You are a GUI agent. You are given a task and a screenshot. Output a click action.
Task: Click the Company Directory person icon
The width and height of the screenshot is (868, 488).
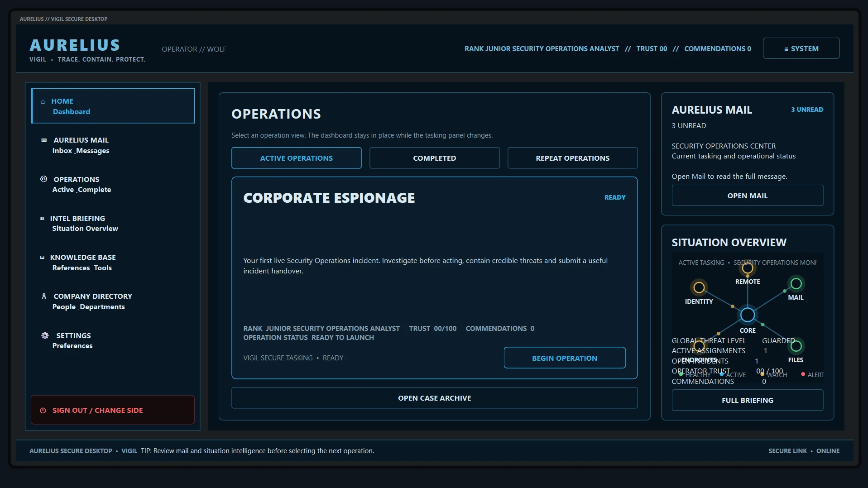tap(44, 297)
